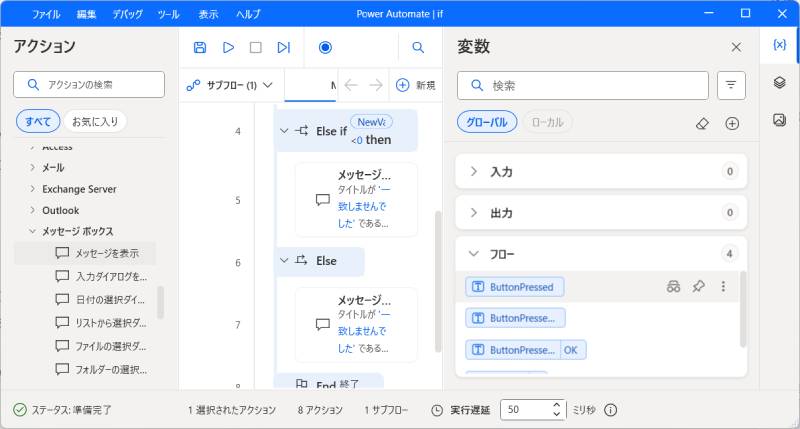Click the Run next action icon
The image size is (800, 429).
point(283,47)
